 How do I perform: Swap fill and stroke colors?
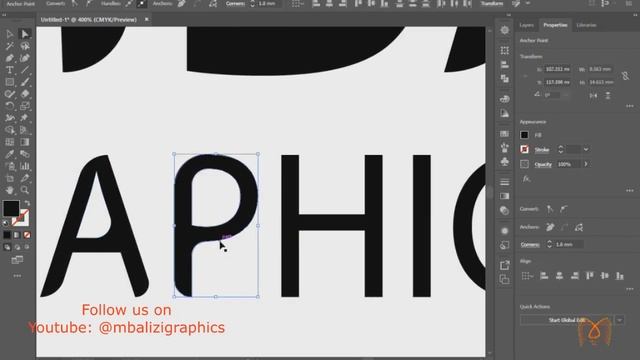(x=27, y=203)
